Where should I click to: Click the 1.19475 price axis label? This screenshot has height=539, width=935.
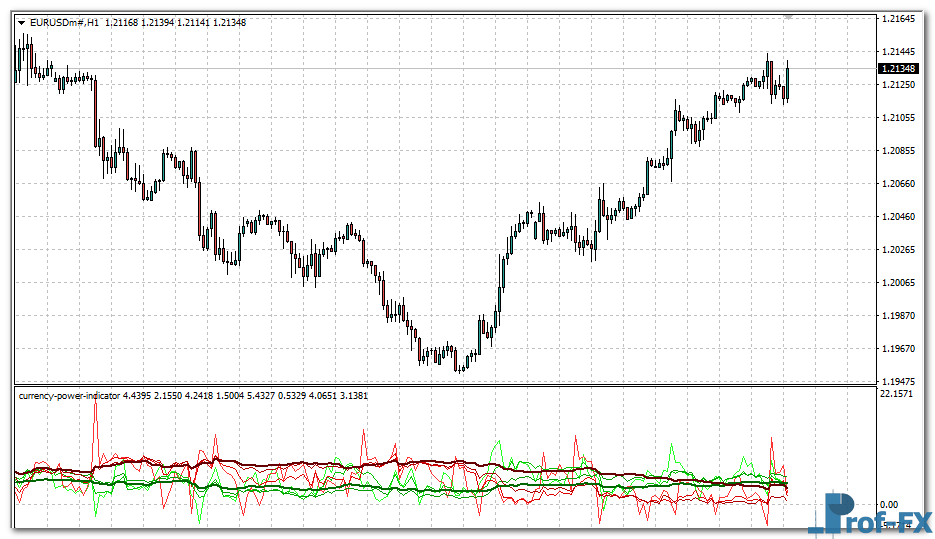(x=897, y=381)
